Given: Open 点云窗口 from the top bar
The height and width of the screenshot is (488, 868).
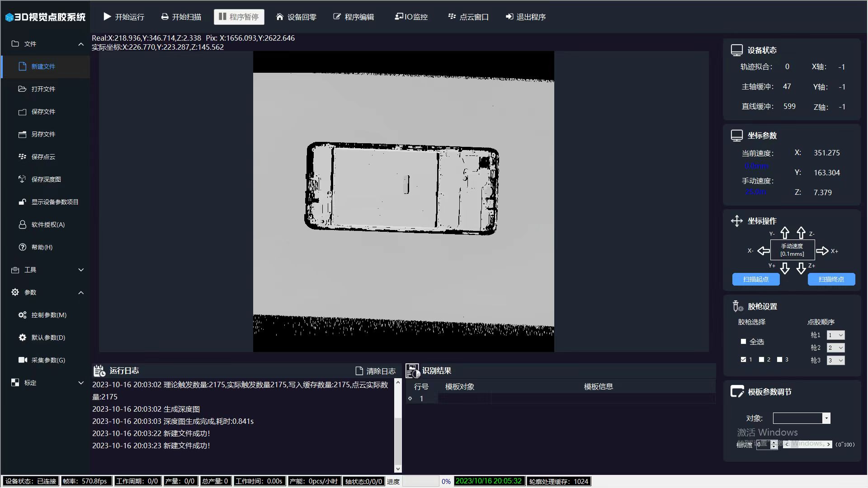Looking at the screenshot, I should pos(468,17).
